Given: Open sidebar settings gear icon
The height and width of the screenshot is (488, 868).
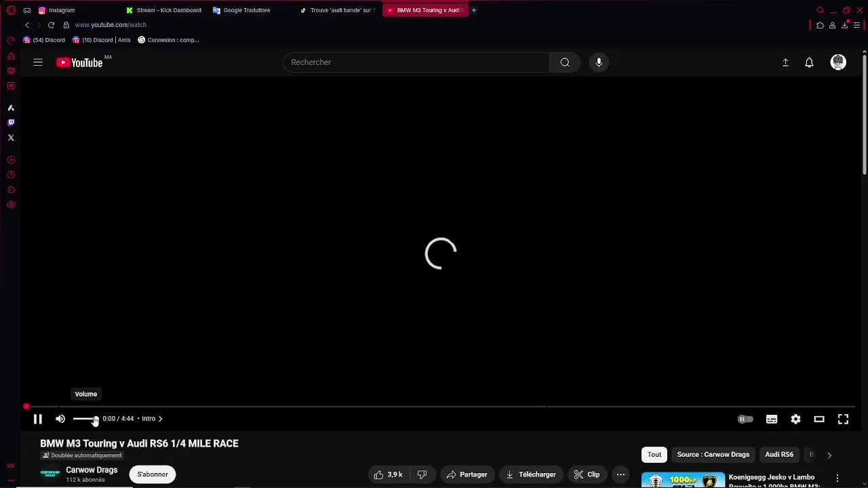Looking at the screenshot, I should point(11,205).
